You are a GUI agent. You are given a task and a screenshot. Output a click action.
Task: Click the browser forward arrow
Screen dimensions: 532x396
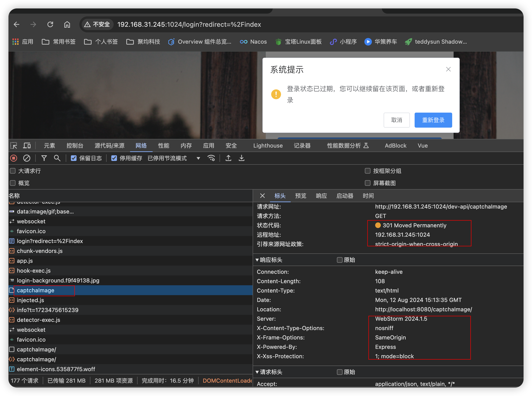pyautogui.click(x=33, y=24)
